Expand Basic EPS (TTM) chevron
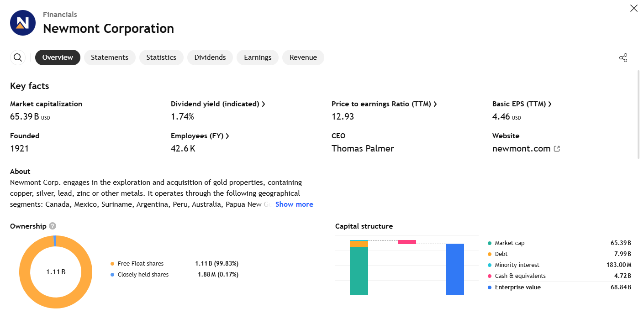The image size is (644, 329). pos(550,104)
